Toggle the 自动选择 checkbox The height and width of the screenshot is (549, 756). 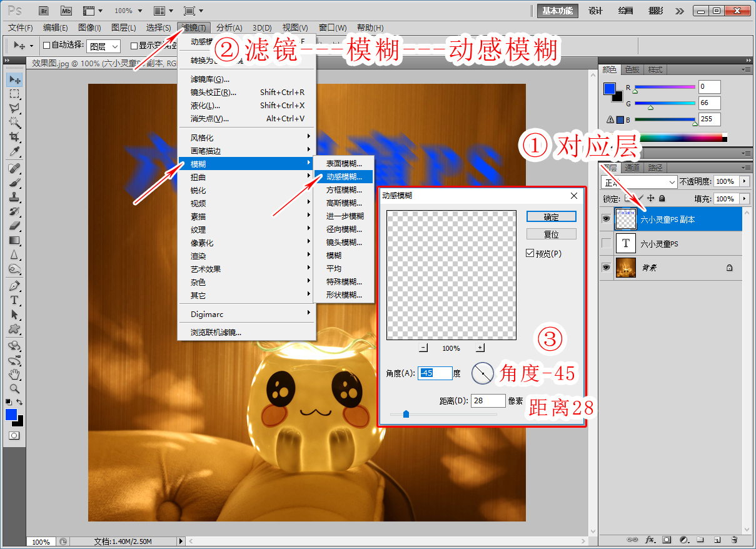point(46,46)
